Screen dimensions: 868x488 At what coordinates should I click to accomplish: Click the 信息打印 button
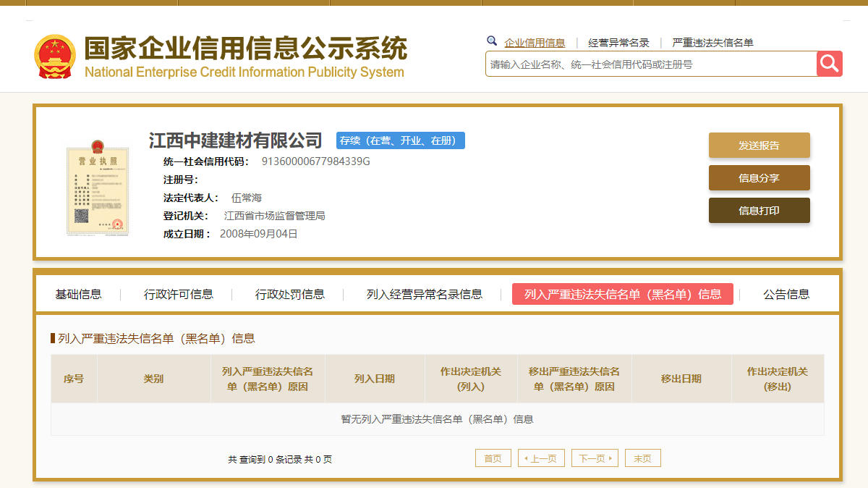click(x=759, y=210)
